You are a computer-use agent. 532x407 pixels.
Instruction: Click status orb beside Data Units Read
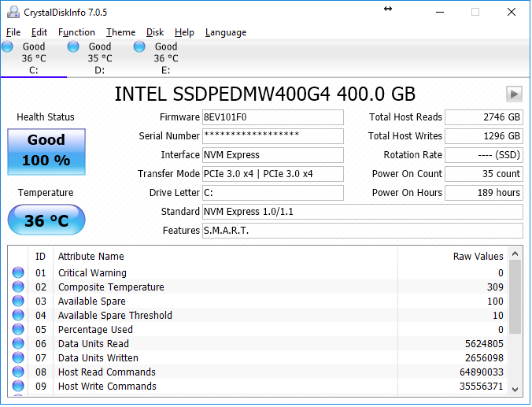[x=18, y=343]
